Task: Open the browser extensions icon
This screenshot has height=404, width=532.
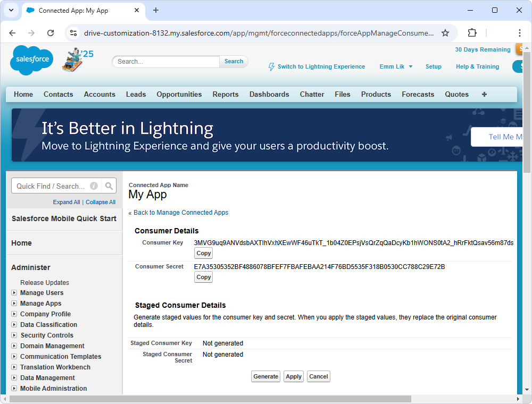Action: click(472, 32)
